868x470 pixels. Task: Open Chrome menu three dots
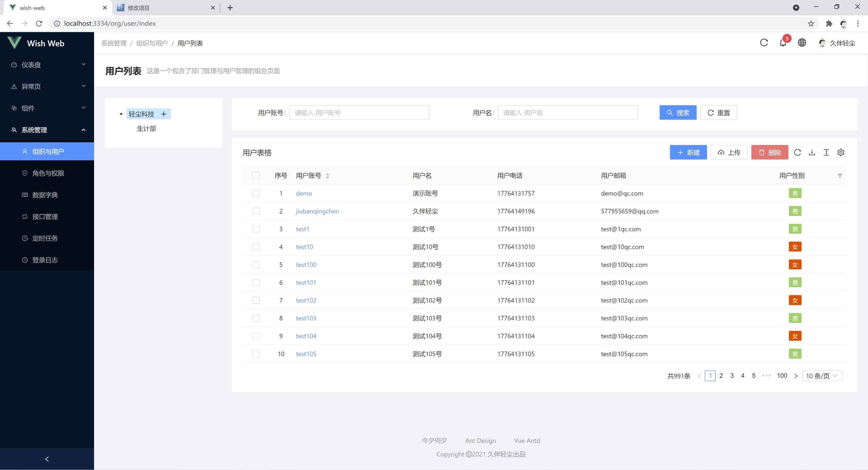[x=858, y=23]
